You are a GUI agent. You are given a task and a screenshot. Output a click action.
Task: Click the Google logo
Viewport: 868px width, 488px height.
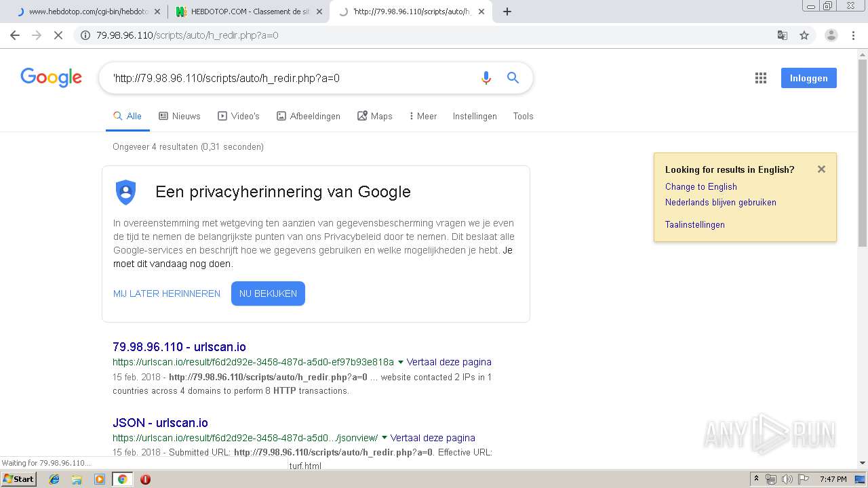pyautogui.click(x=51, y=77)
